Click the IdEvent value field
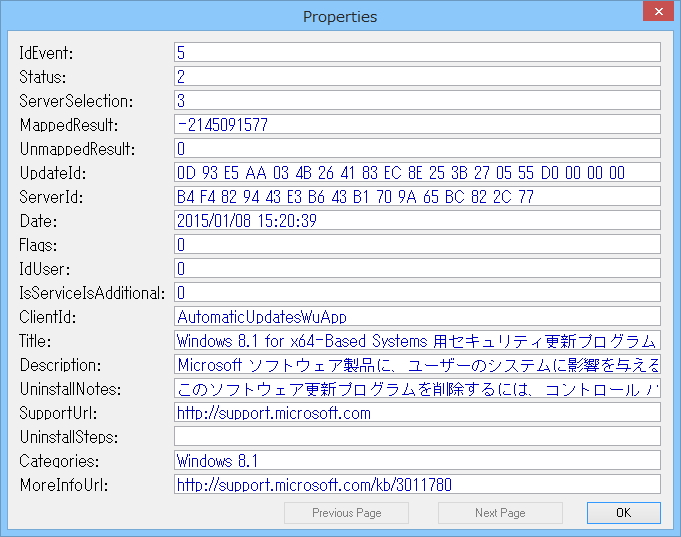681x537 pixels. click(417, 52)
